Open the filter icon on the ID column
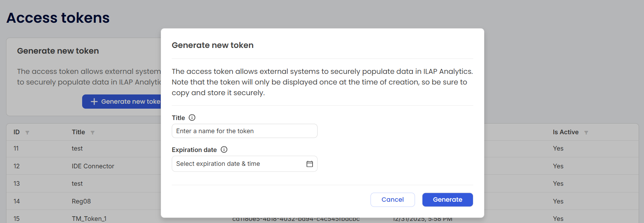The width and height of the screenshot is (644, 223). tap(27, 132)
